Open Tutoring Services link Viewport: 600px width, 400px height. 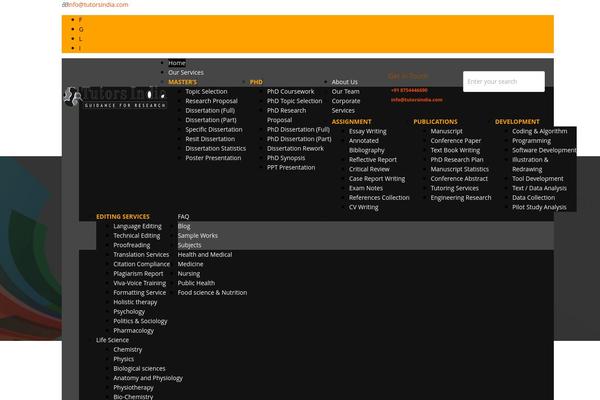click(x=455, y=188)
